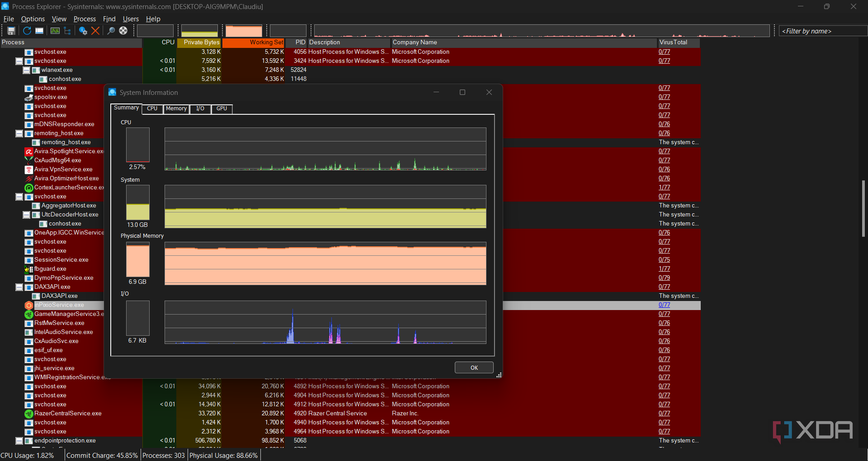
Task: Open the Find menu
Action: point(109,19)
